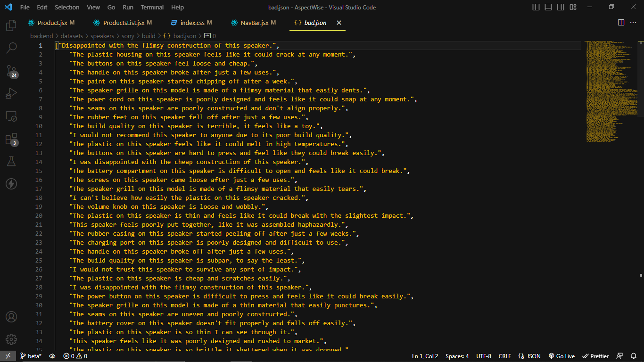Screen dimensions: 644x362
Task: Click the cloud publish/sync icon in status bar
Action: (x=52, y=356)
